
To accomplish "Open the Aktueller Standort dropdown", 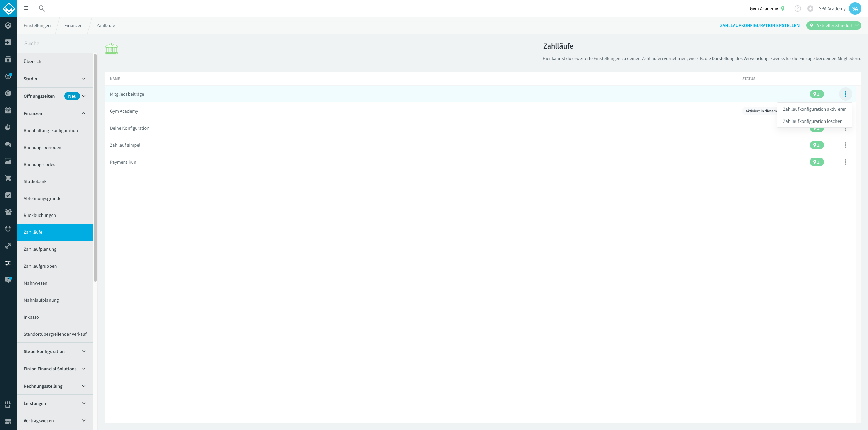I will pos(834,25).
